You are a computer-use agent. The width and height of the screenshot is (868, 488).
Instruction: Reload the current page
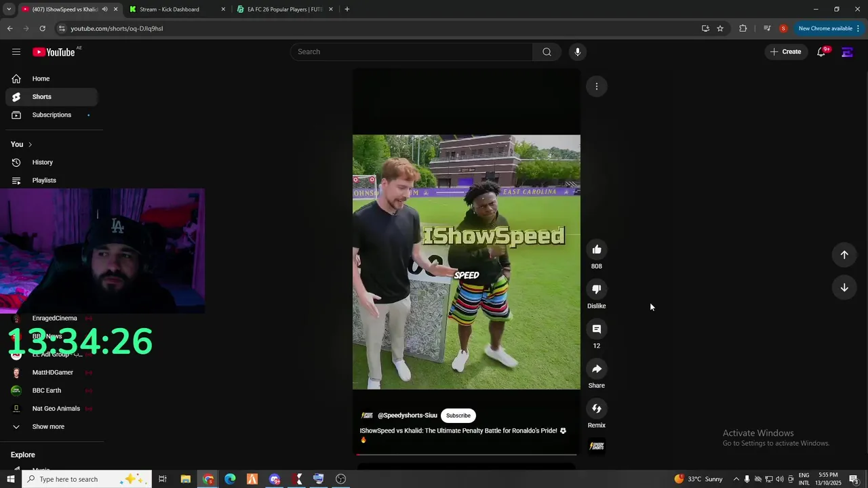[42, 28]
